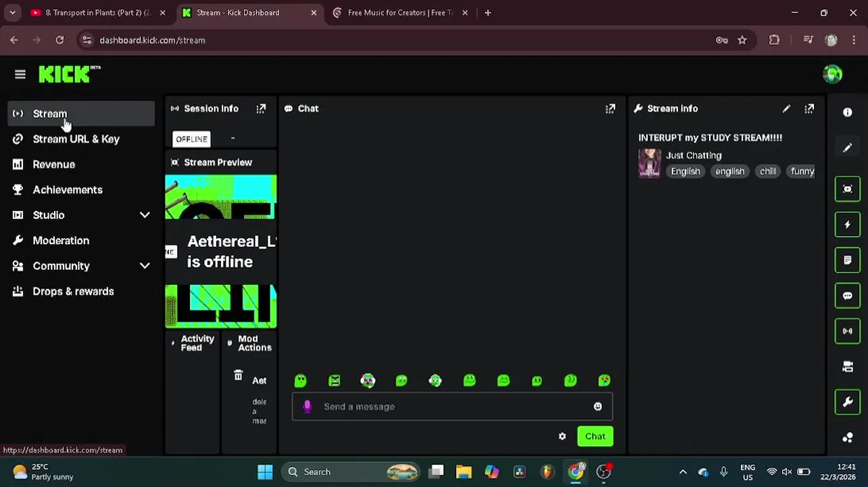This screenshot has width=868, height=487.
Task: Click the password key icon in address bar
Action: pos(722,40)
